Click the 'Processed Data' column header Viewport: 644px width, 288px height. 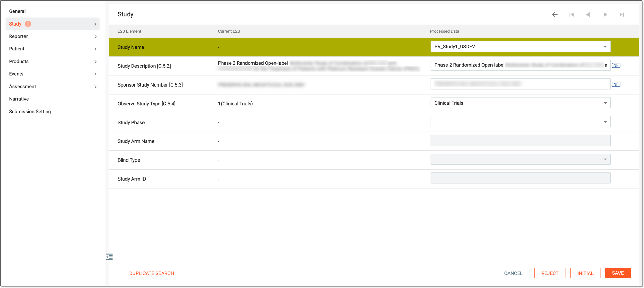pyautogui.click(x=445, y=31)
